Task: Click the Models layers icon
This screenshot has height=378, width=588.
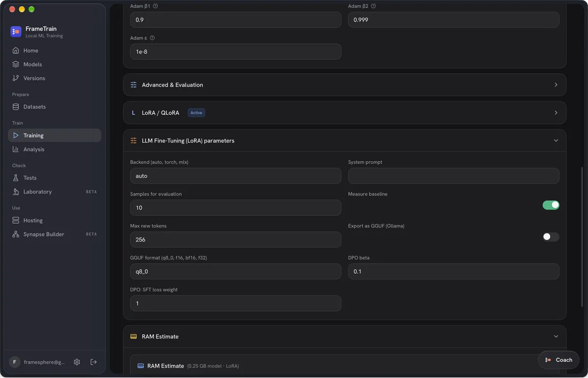Action: 16,64
